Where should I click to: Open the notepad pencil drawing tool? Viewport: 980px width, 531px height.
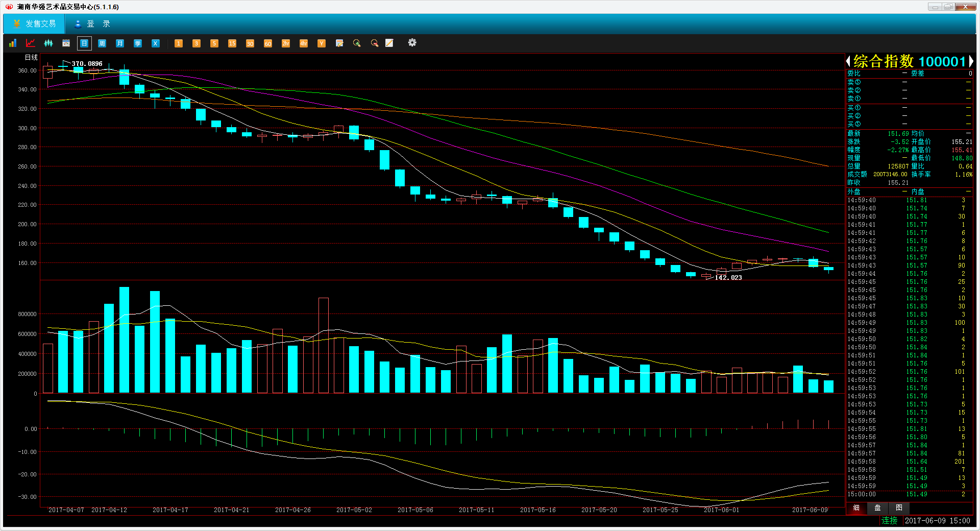pos(389,43)
